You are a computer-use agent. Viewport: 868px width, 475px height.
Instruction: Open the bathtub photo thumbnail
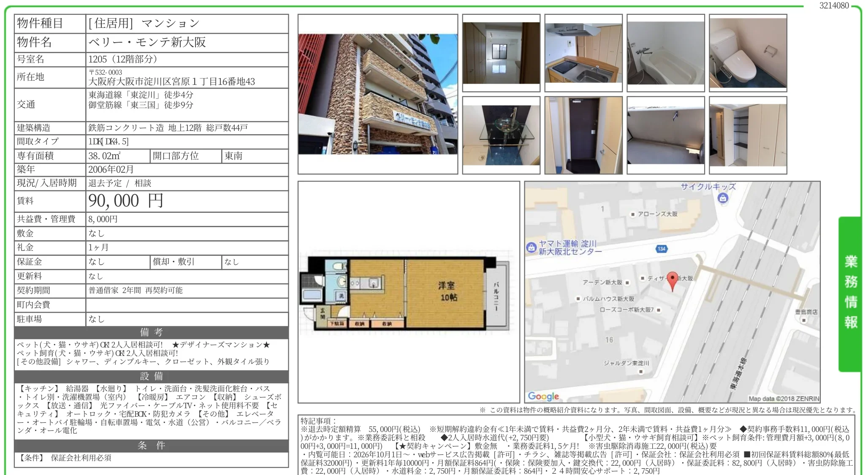pyautogui.click(x=666, y=53)
